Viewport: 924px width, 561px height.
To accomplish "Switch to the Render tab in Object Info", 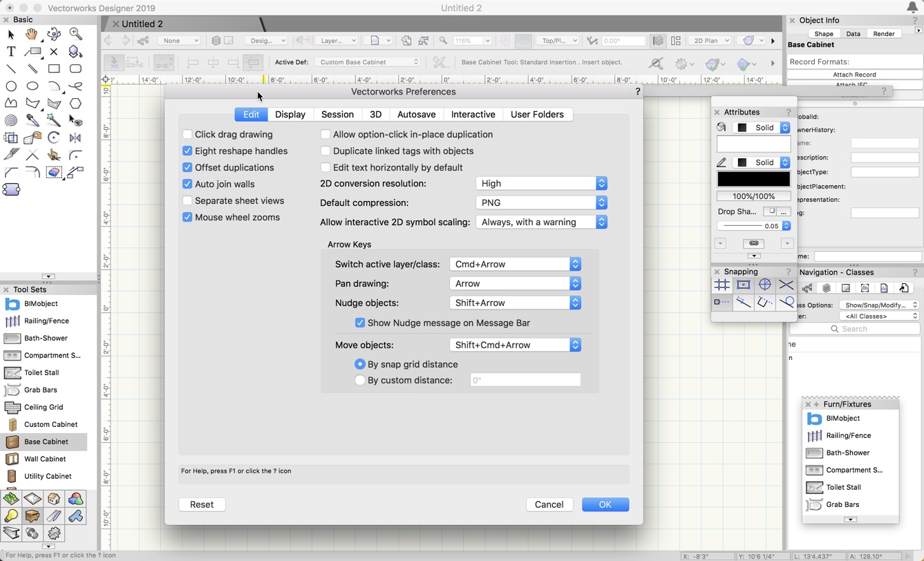I will pos(884,33).
